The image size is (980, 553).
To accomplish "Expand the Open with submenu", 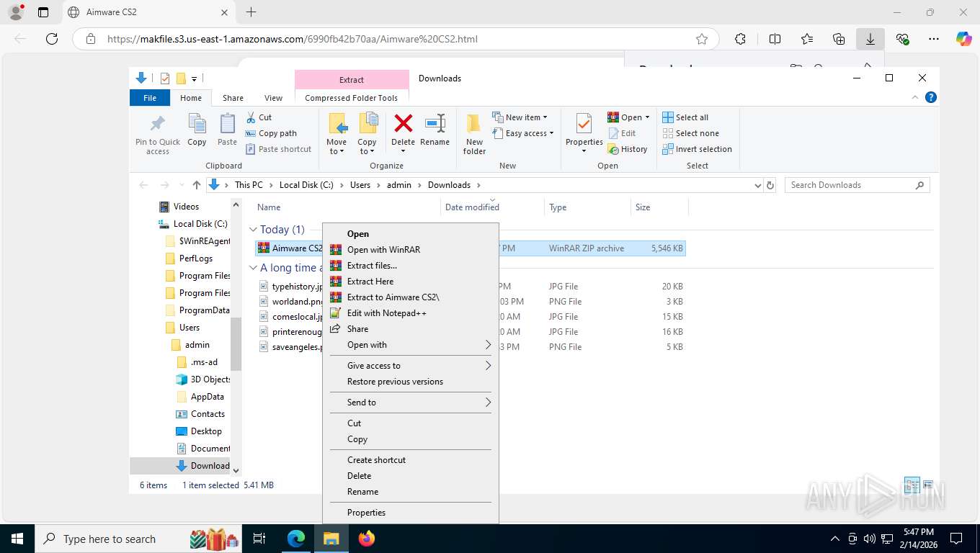I will (410, 345).
